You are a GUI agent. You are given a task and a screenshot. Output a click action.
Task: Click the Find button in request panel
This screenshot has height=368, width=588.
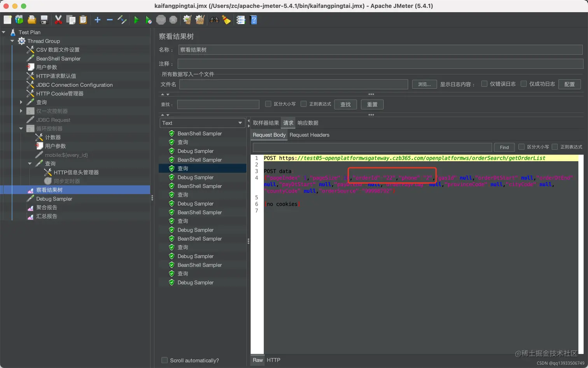click(x=504, y=147)
